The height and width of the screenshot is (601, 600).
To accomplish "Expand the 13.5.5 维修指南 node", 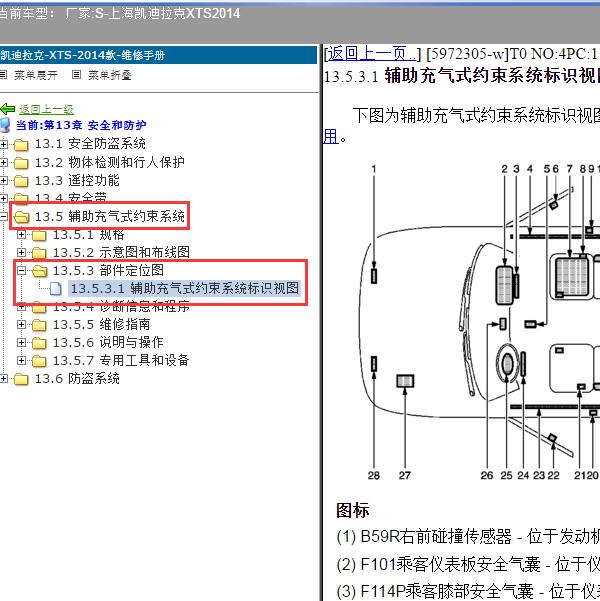I will point(21,325).
